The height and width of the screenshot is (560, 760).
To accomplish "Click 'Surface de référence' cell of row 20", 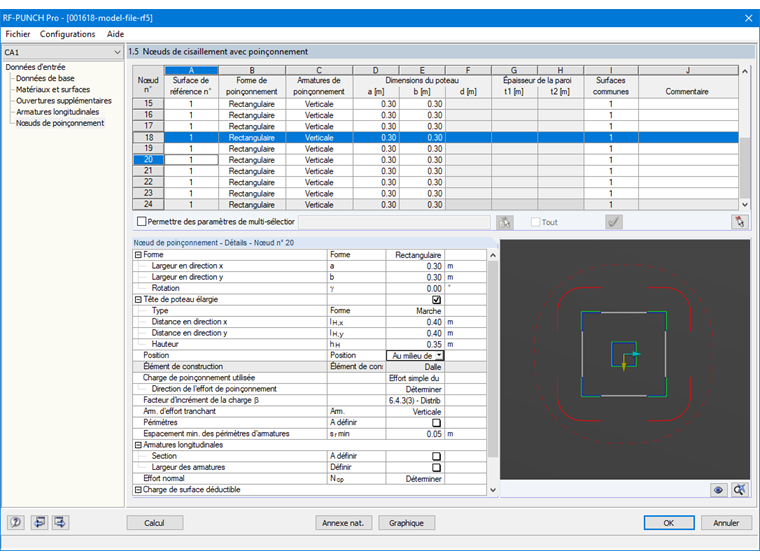I will [191, 160].
